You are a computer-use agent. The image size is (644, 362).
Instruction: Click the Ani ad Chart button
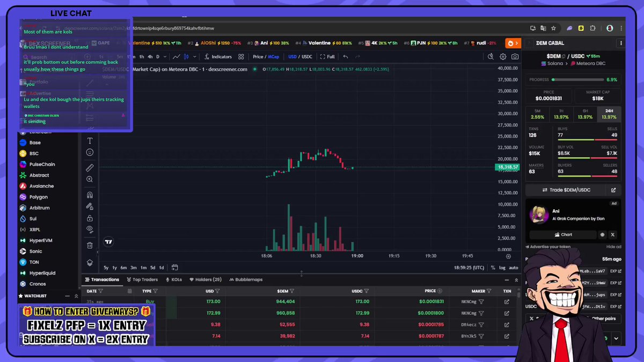(x=563, y=234)
